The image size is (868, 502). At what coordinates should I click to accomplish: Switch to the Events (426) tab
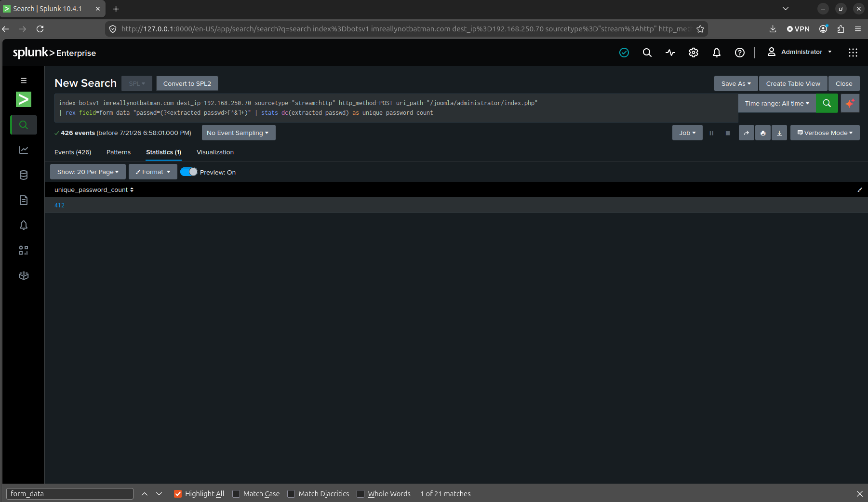(x=73, y=152)
